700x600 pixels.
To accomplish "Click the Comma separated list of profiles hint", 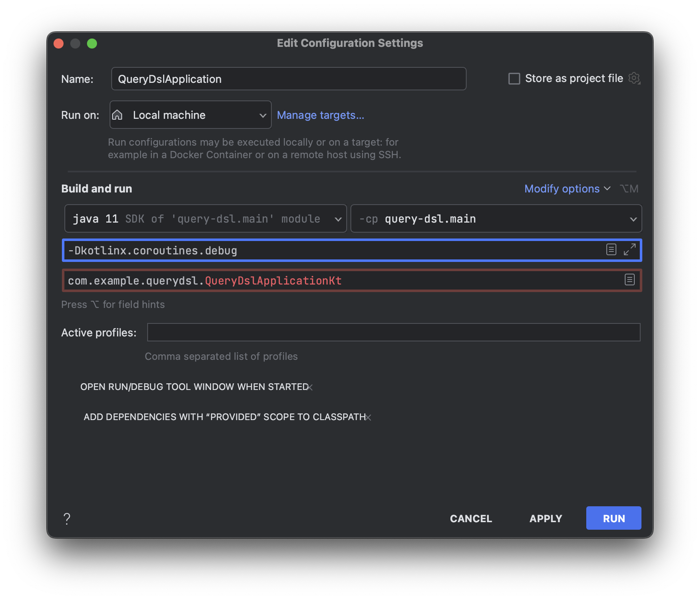I will pyautogui.click(x=221, y=356).
